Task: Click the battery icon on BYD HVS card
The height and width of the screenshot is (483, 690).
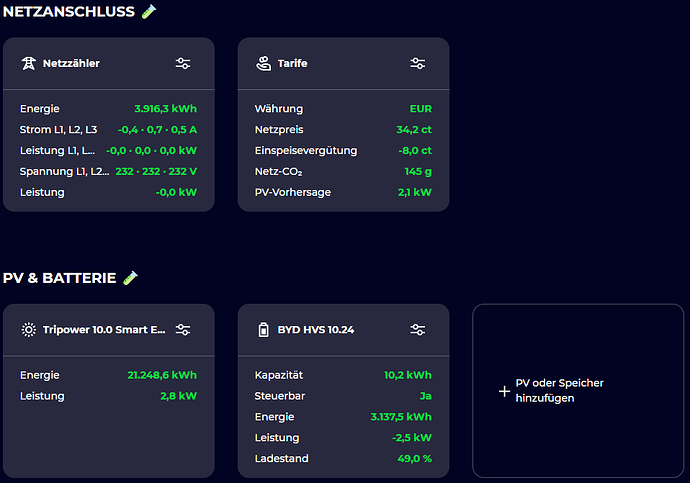Action: (263, 330)
